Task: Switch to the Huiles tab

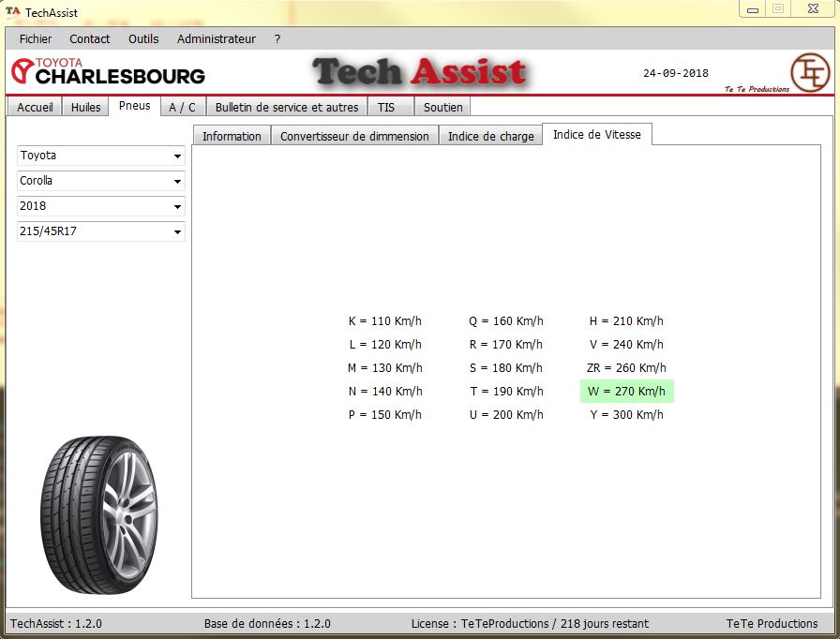Action: pos(85,108)
